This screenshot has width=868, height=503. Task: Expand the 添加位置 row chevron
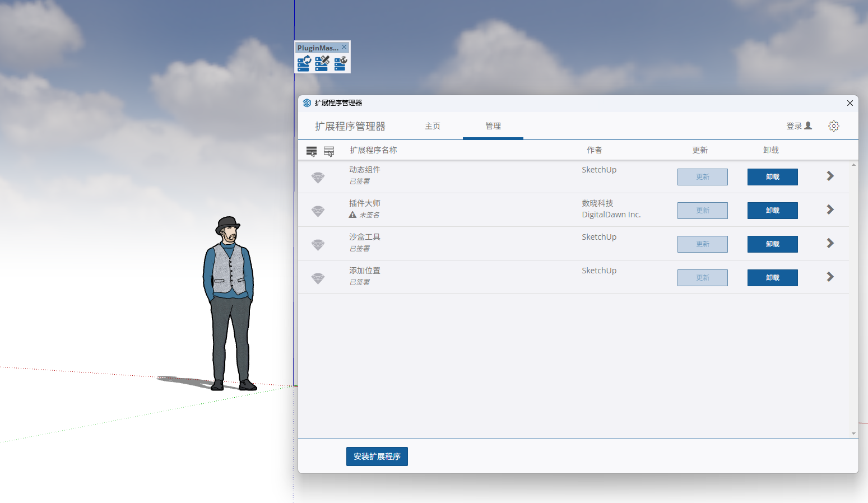click(830, 277)
